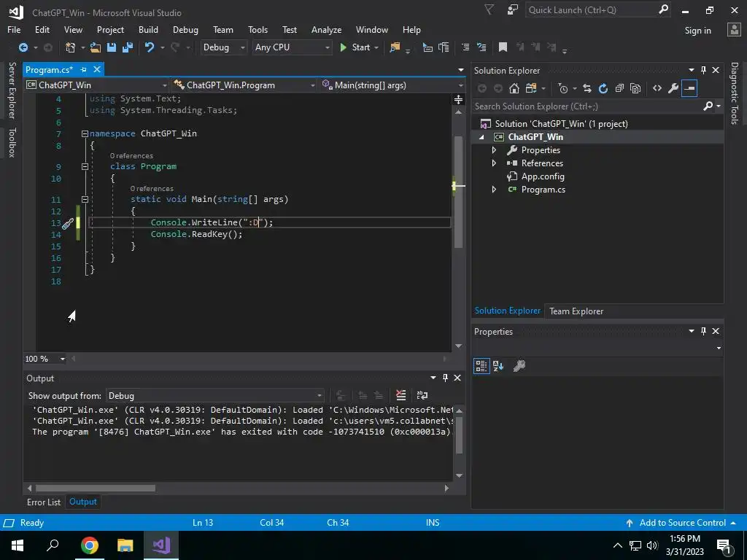This screenshot has height=560, width=747.
Task: Click the Clear All output icon
Action: click(401, 394)
